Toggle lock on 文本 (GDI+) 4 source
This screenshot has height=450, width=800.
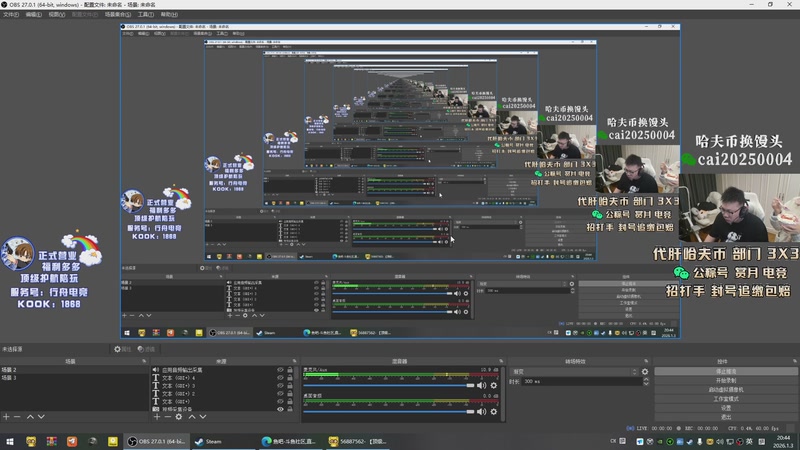[x=290, y=378]
